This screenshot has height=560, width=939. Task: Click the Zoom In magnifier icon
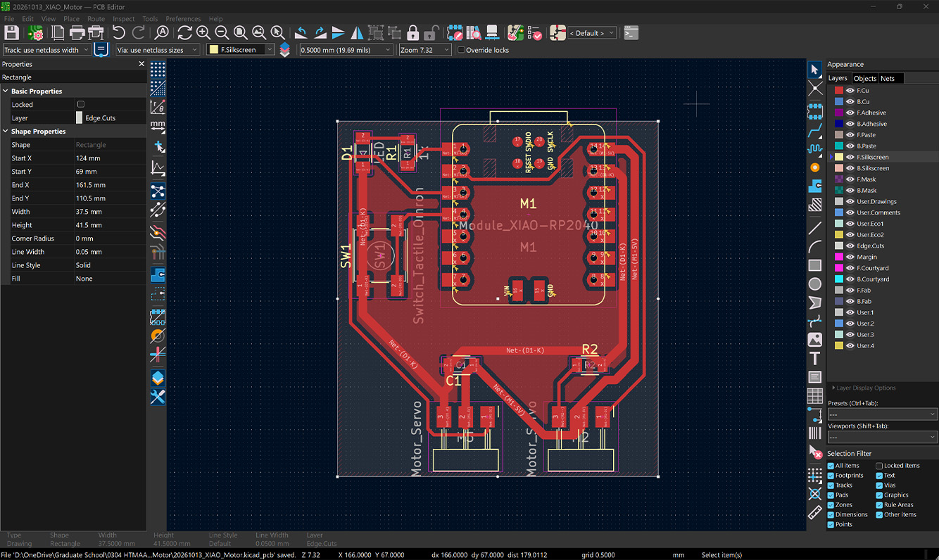click(203, 32)
